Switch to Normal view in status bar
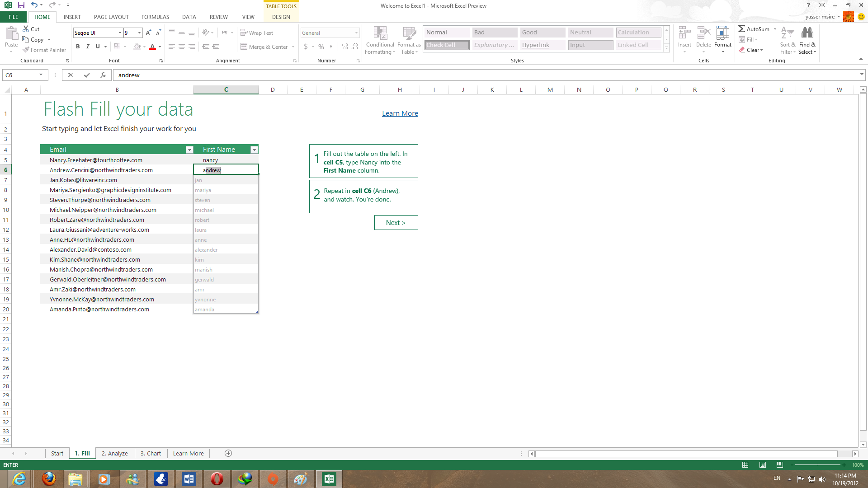 coord(745,465)
